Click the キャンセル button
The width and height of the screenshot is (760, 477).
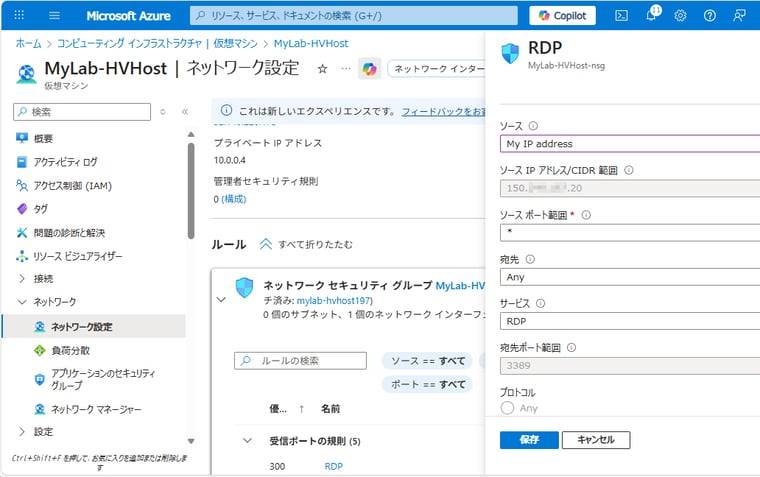tap(595, 440)
